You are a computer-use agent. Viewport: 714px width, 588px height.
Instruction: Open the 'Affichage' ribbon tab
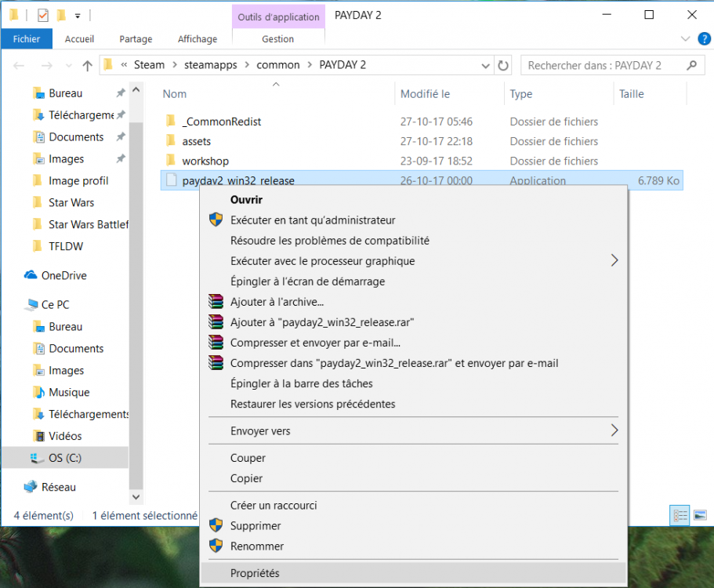198,38
